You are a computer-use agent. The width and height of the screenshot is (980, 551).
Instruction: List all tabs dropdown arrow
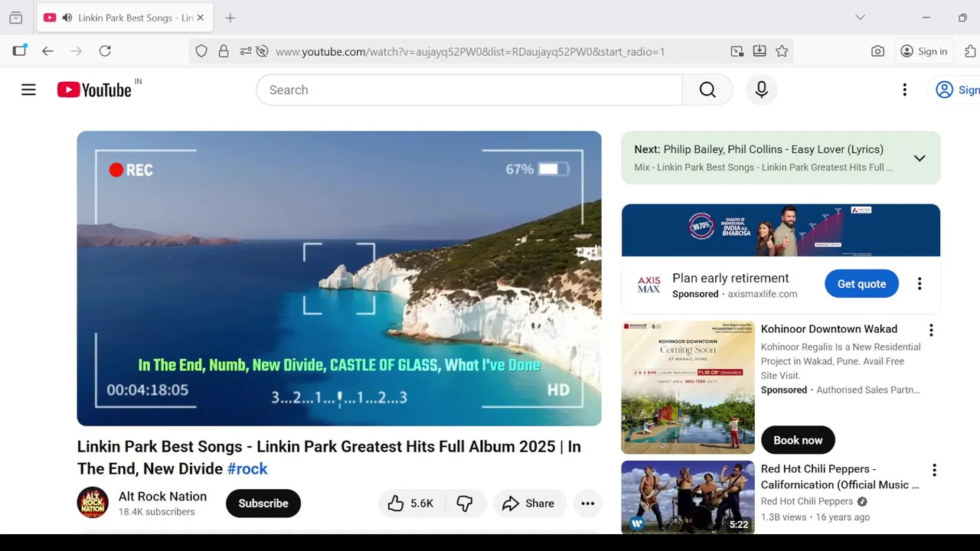[x=860, y=18]
